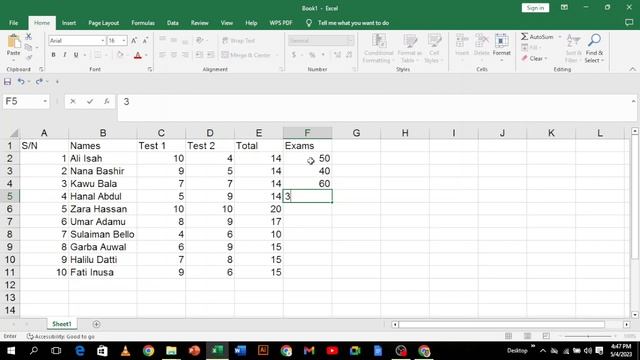Click row 7 header

pos(10,222)
